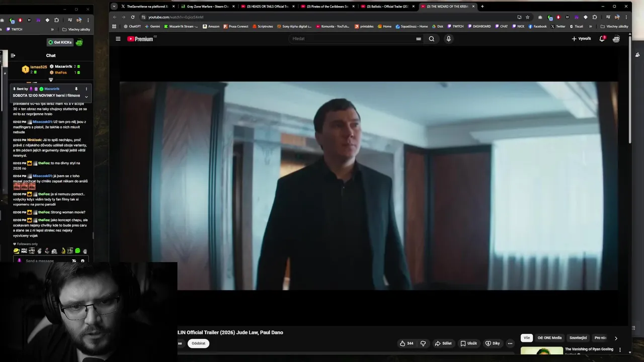Image resolution: width=644 pixels, height=362 pixels.
Task: Open YouTube notifications bell
Action: 602,39
